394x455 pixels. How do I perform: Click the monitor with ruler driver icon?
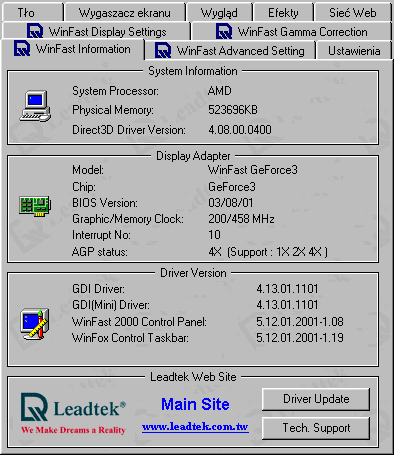(x=35, y=324)
